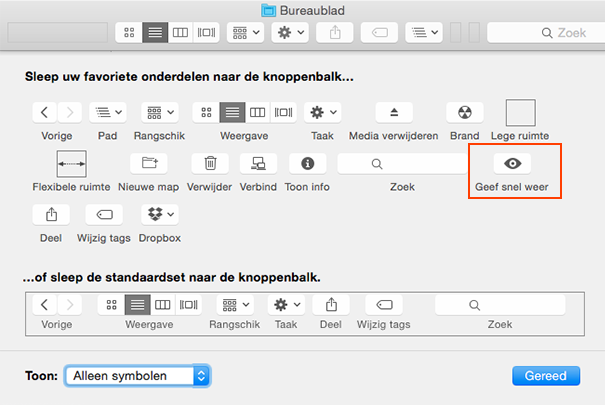The image size is (605, 405).
Task: Click back arrow in the standard set
Action: click(44, 305)
